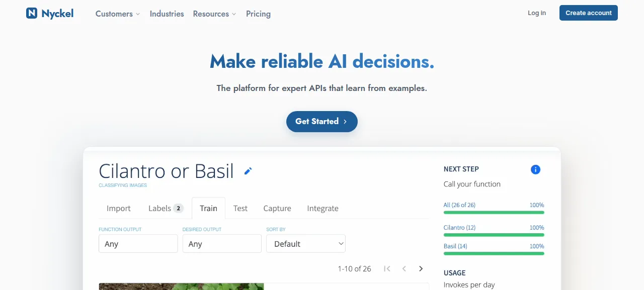Click the blue info icon next to NEXT STEP
Screen dimensions: 644x290
click(535, 169)
